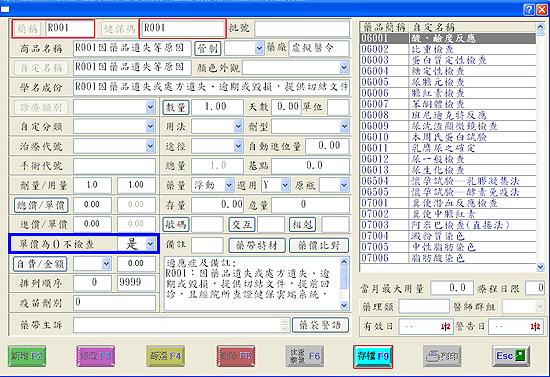Select list row 06001
Screen dimensions: 550x377
pos(448,38)
